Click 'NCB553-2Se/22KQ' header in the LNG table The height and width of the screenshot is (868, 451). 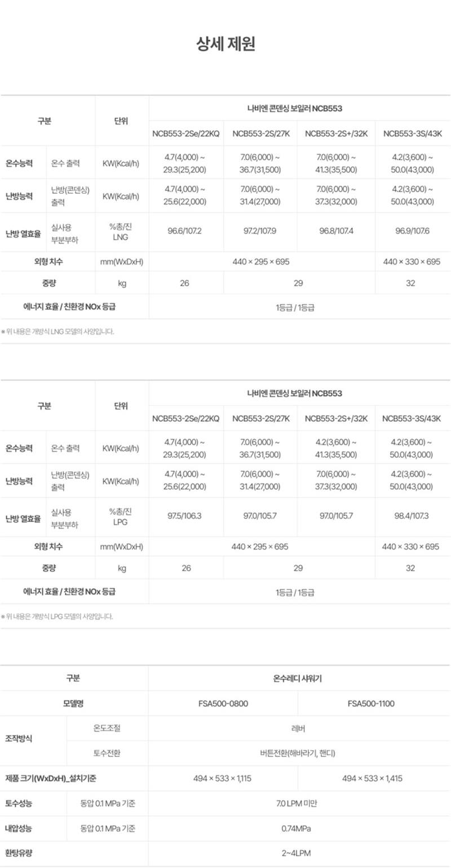185,134
